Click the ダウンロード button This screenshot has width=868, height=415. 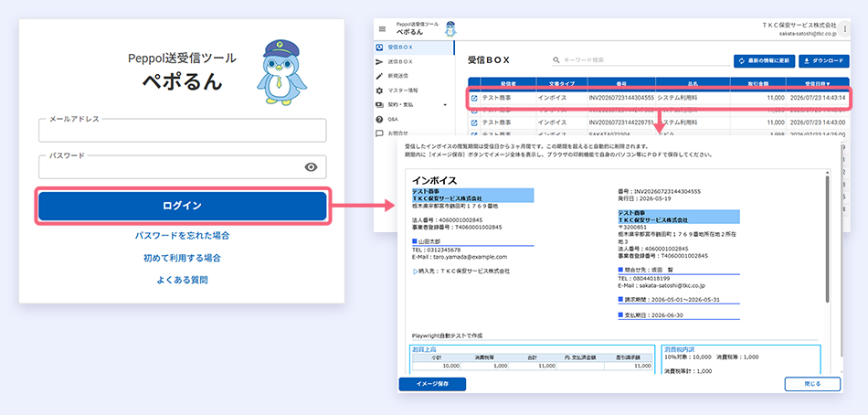[x=824, y=60]
